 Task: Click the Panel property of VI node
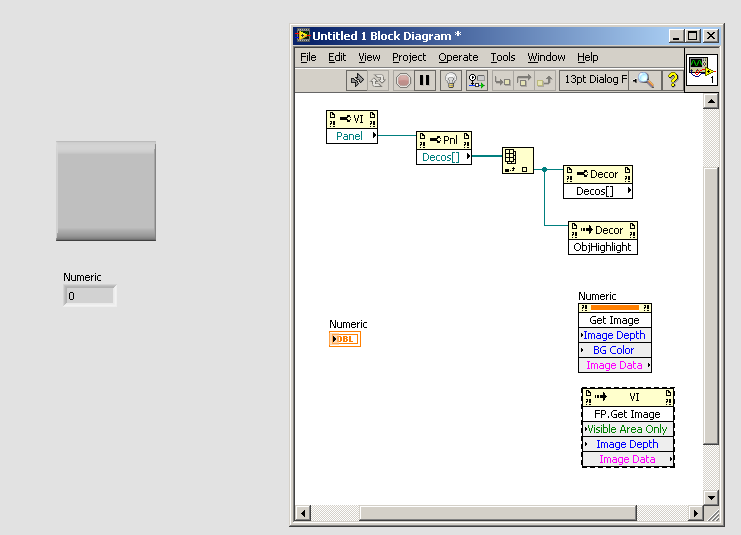352,136
